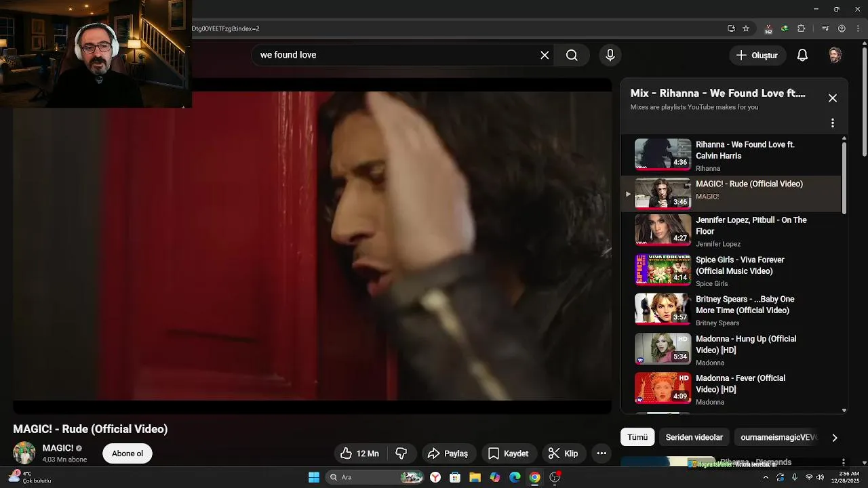Open the weather widget on taskbar
Screen dimensions: 868x488
click(x=31, y=477)
